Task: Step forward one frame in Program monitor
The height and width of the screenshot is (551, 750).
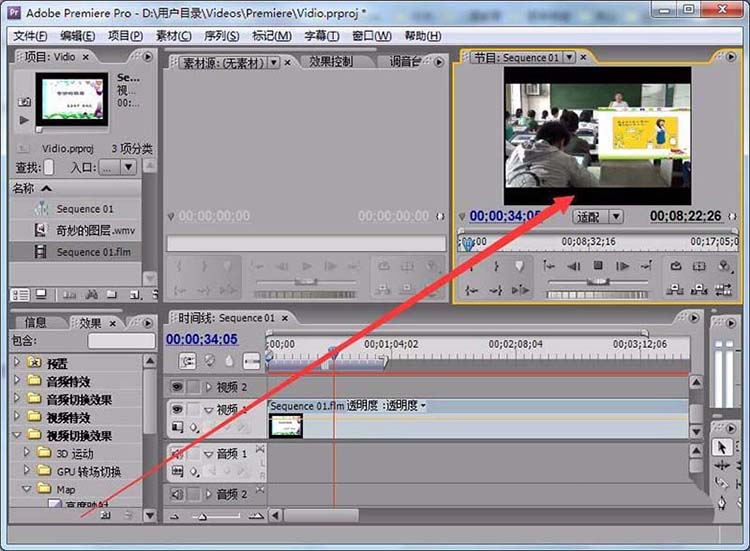Action: click(622, 266)
